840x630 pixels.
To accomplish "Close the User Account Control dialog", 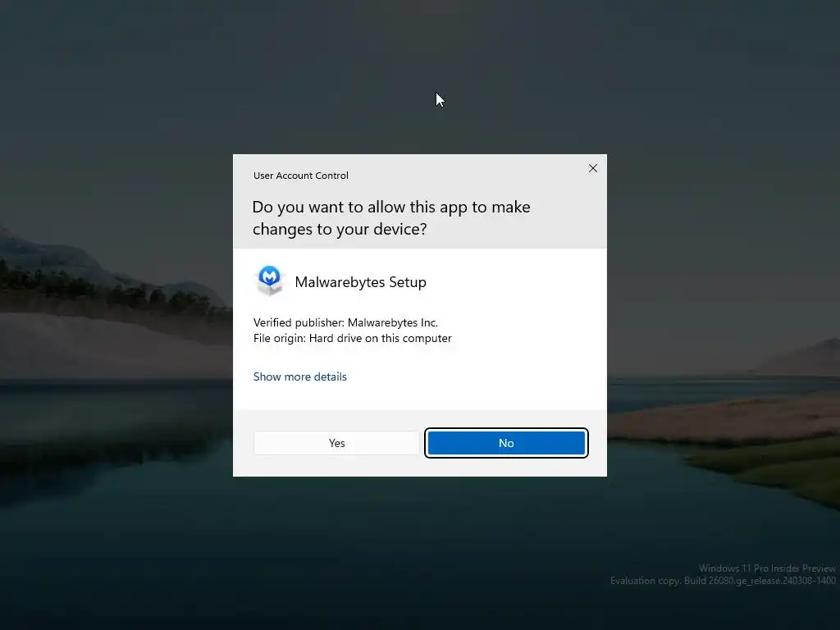I will click(x=592, y=168).
